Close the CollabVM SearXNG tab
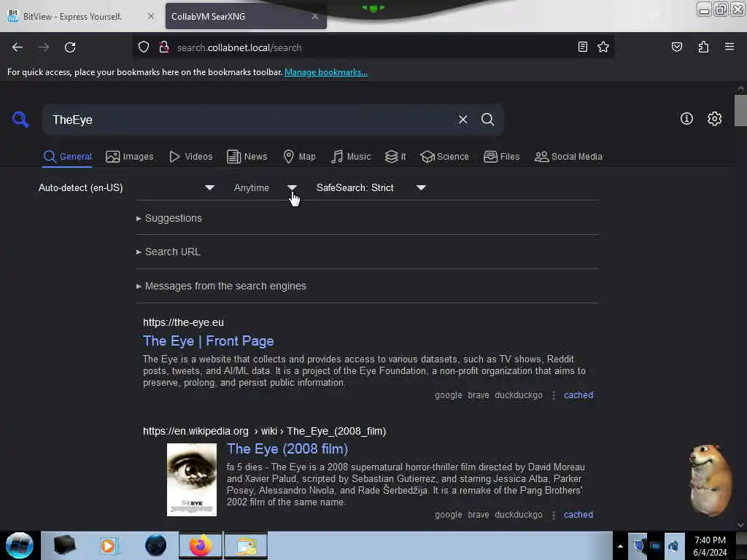The image size is (747, 560). pos(314,16)
